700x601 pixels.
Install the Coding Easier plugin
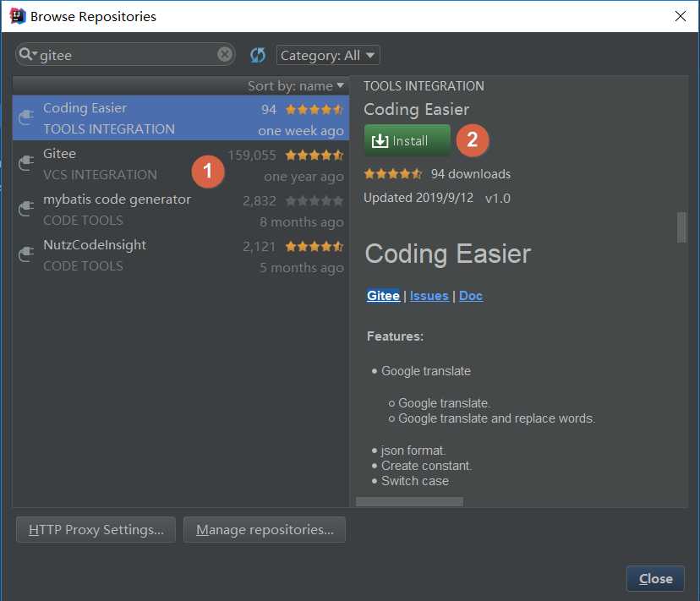click(407, 140)
